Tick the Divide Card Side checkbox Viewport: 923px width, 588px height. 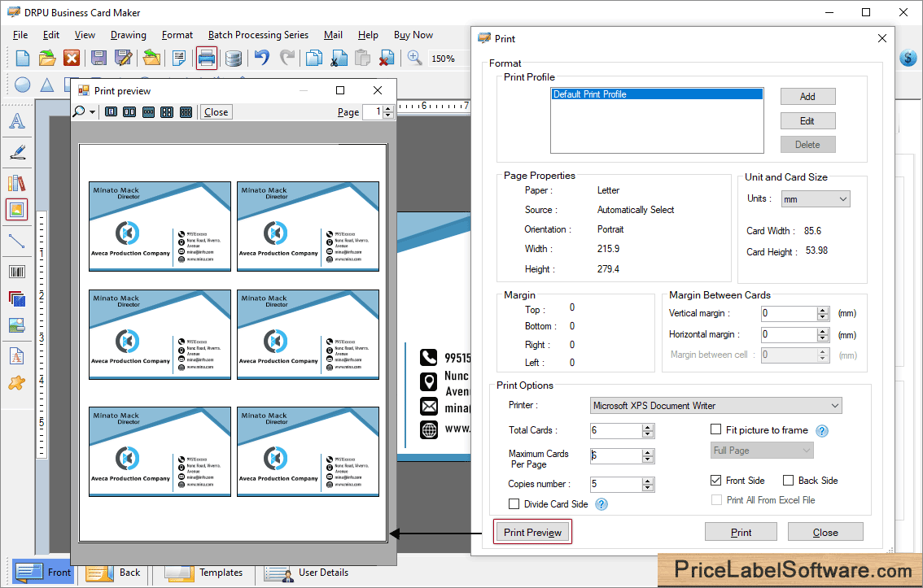(514, 504)
